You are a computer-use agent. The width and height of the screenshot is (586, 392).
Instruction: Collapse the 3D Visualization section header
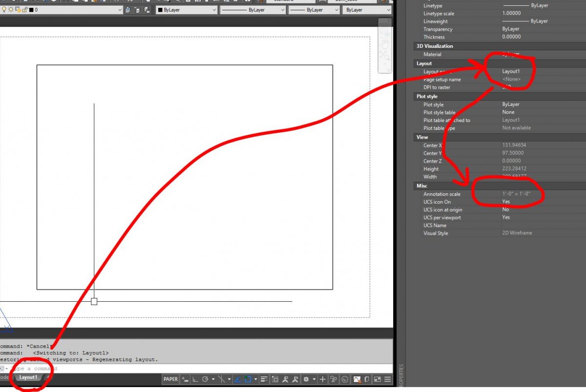tap(500, 46)
